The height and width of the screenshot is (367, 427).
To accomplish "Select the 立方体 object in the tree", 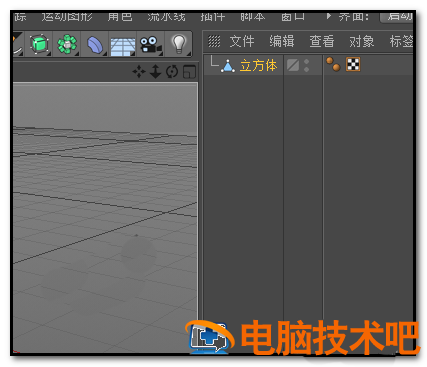I will pyautogui.click(x=258, y=65).
